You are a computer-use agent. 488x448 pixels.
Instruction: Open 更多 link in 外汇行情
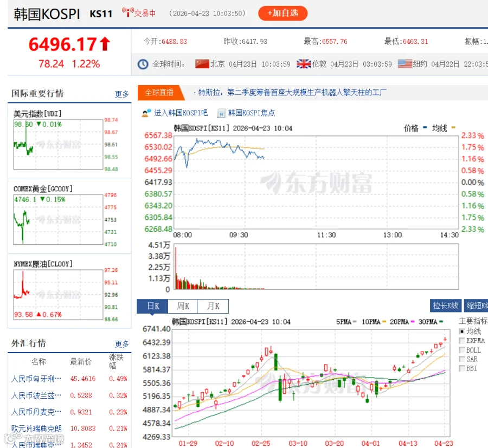point(121,344)
